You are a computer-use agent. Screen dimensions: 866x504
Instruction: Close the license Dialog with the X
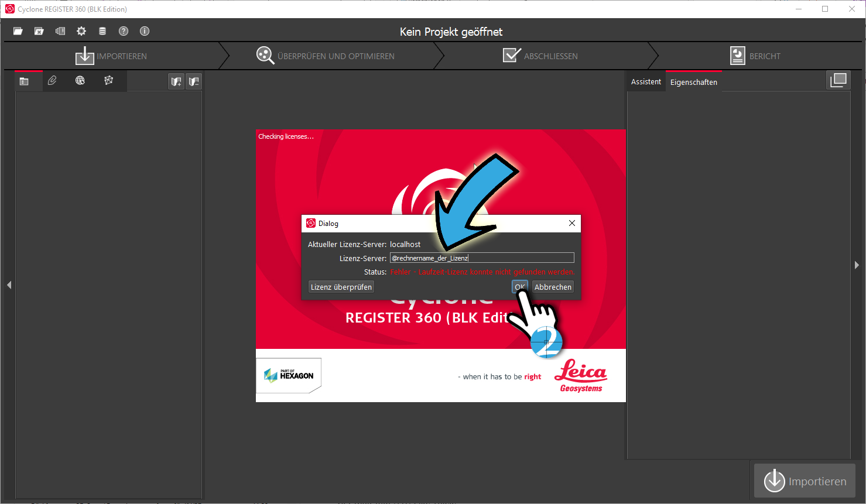572,223
